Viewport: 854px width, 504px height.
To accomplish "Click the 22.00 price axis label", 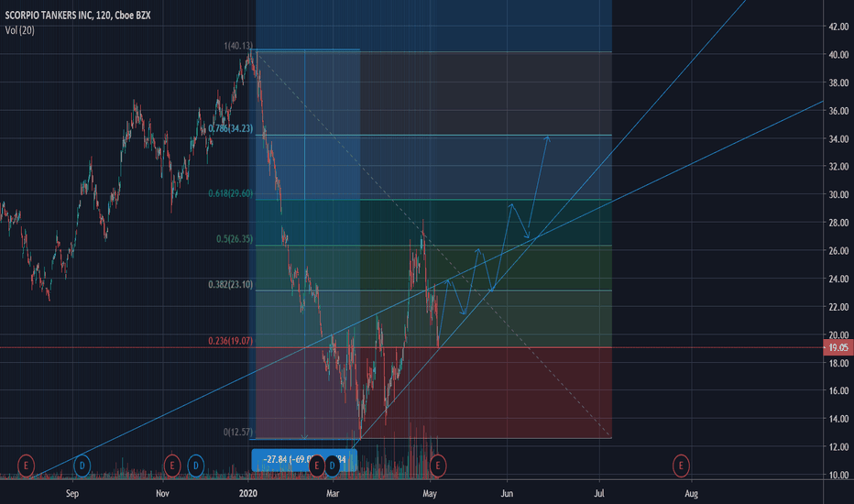I will point(838,307).
